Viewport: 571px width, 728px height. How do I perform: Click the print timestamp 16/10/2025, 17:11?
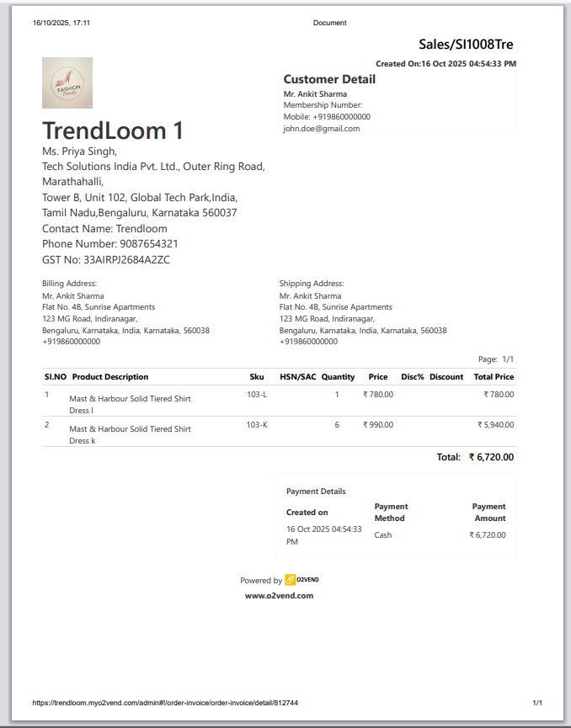pyautogui.click(x=61, y=23)
